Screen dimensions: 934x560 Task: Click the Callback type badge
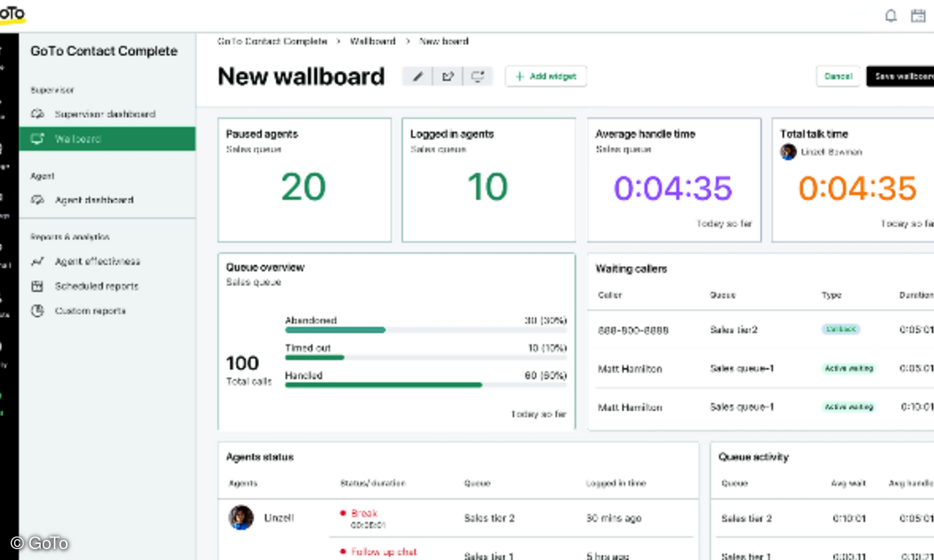(841, 330)
